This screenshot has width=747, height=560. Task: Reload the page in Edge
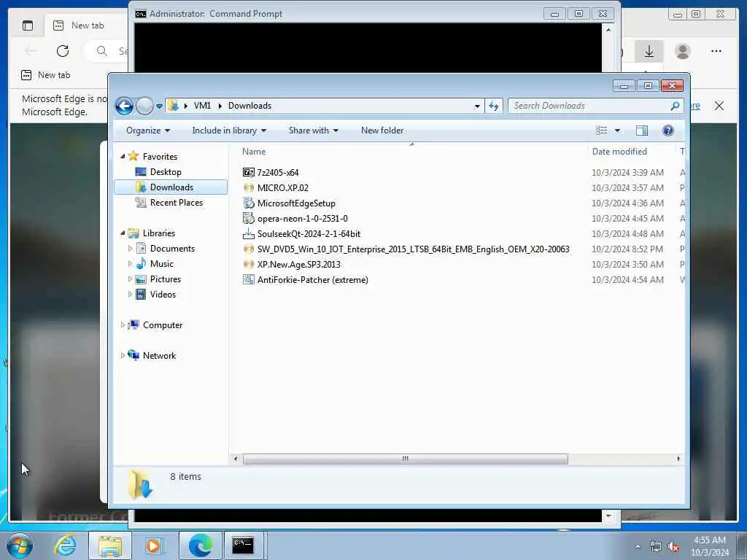(63, 51)
